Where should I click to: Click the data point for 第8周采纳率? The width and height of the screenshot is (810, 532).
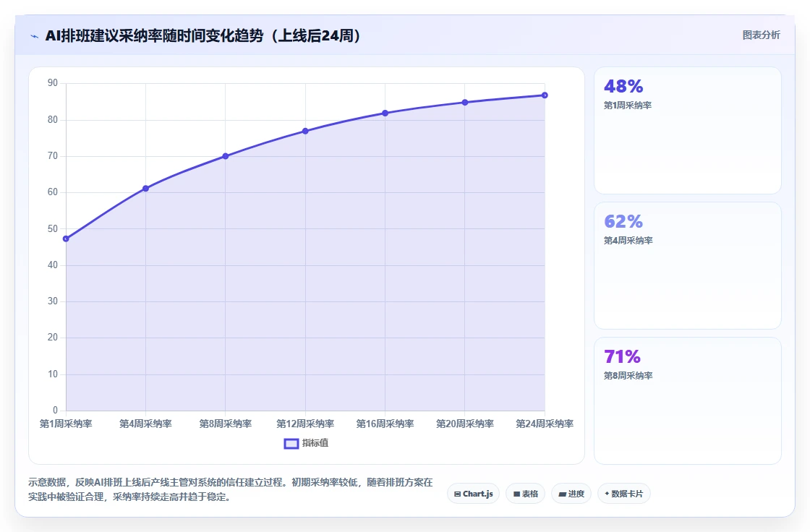(x=225, y=156)
